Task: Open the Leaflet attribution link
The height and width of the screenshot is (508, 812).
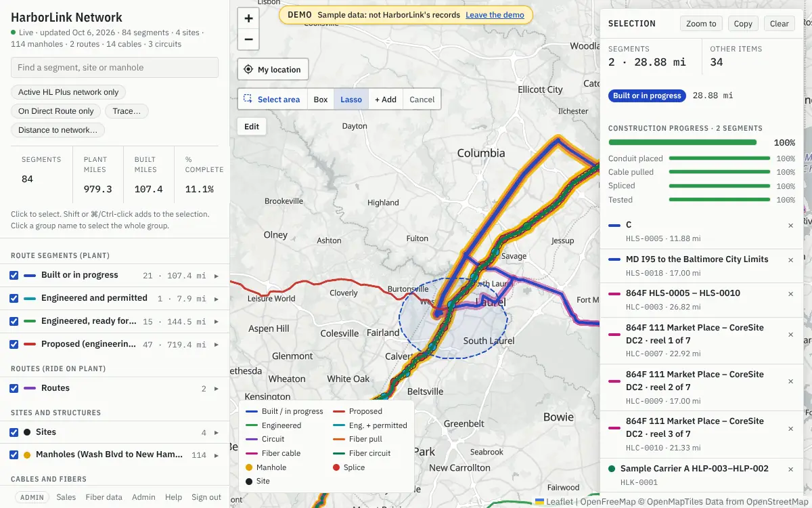Action: (x=554, y=502)
